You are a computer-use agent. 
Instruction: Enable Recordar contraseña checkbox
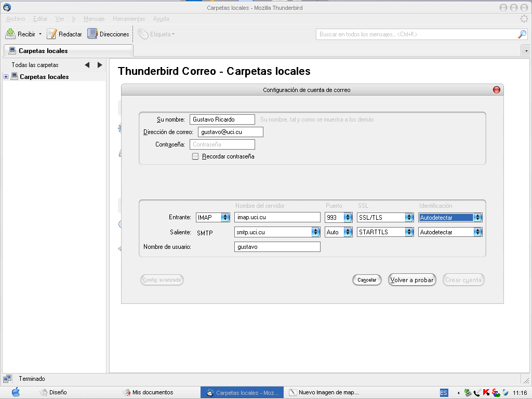click(x=195, y=156)
